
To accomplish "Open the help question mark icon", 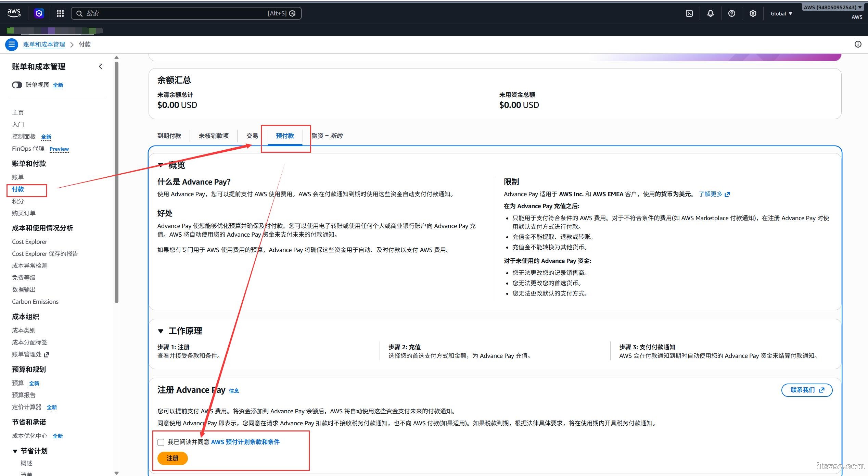I will pyautogui.click(x=732, y=13).
